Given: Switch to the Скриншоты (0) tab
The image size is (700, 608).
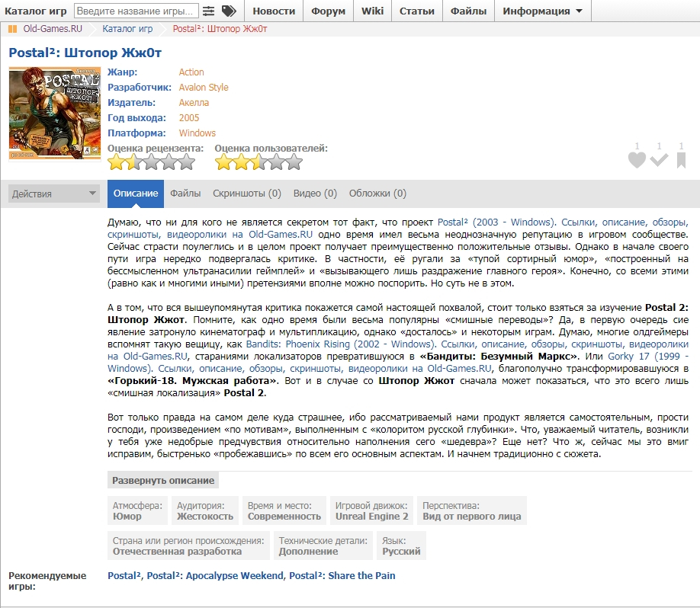Looking at the screenshot, I should click(247, 194).
